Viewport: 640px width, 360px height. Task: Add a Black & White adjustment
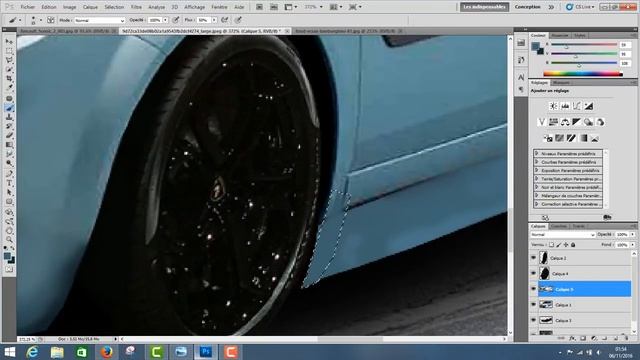coord(576,122)
